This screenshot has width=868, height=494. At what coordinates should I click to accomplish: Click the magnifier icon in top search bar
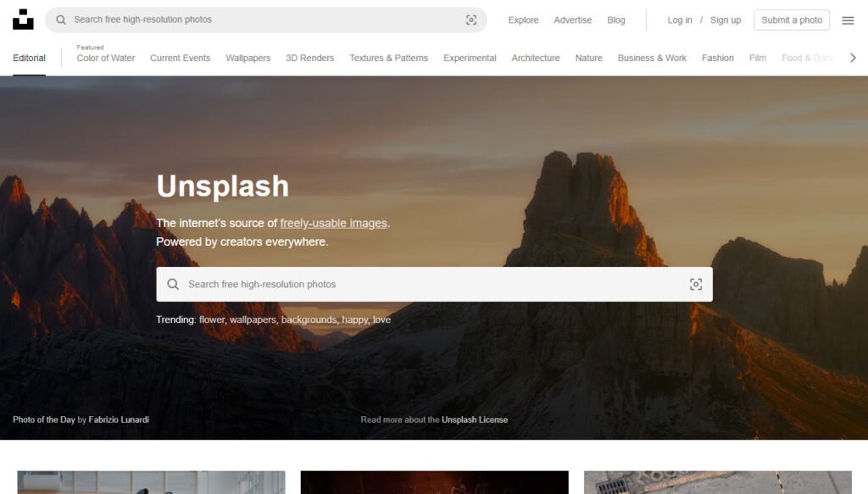click(61, 20)
